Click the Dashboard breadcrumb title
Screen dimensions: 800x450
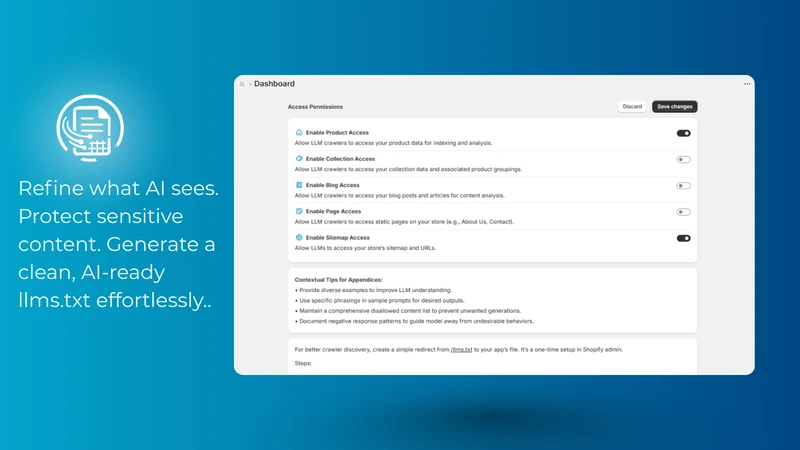tap(274, 84)
